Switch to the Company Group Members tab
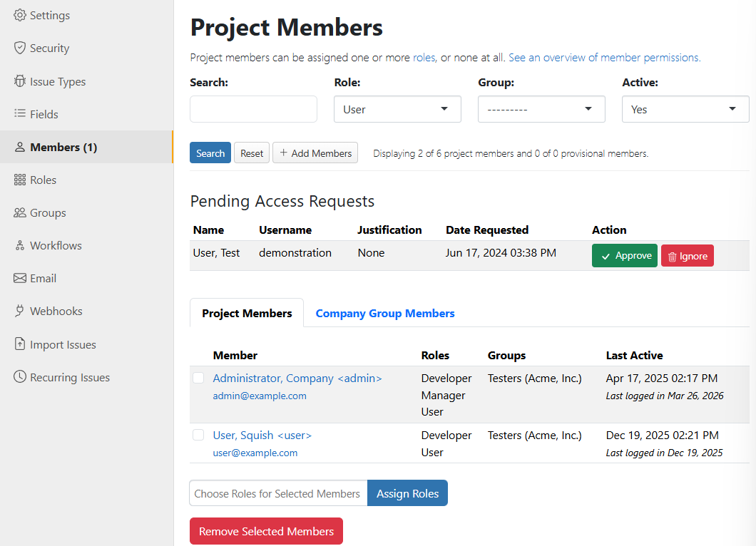 [385, 313]
